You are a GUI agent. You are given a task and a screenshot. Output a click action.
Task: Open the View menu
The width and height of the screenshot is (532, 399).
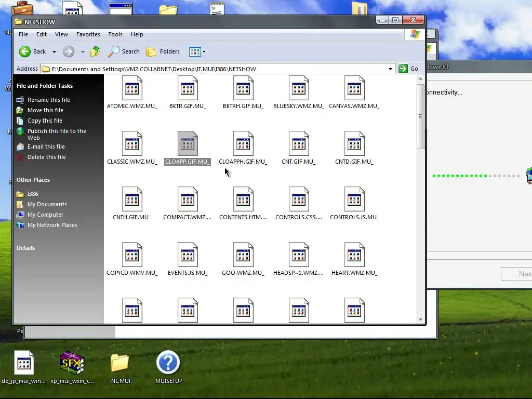point(61,34)
